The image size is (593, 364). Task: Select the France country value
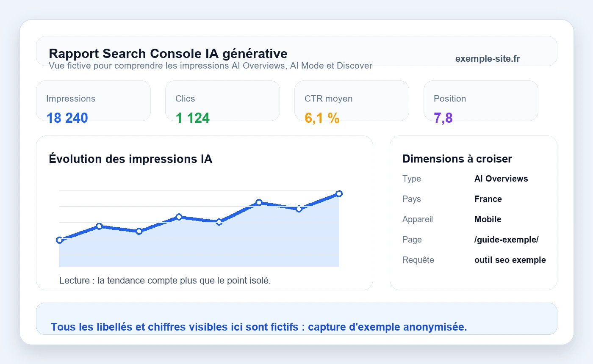pos(488,199)
